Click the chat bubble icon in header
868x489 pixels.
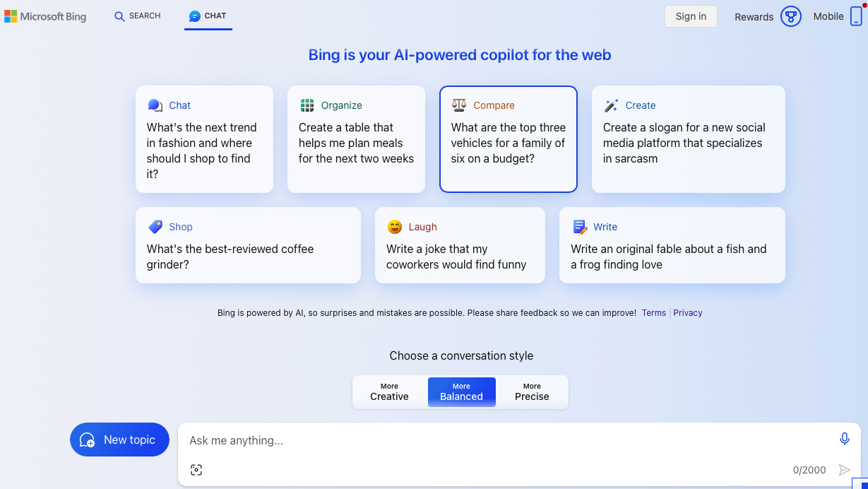click(x=195, y=16)
